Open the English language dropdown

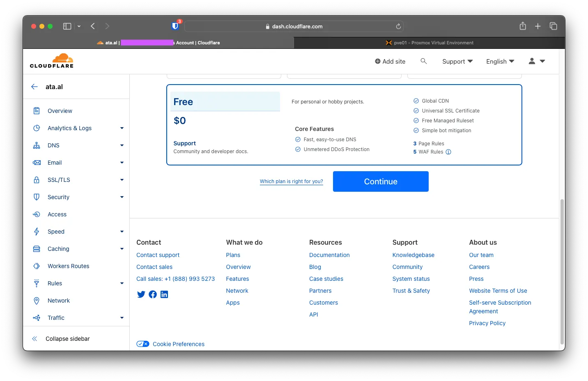tap(500, 61)
